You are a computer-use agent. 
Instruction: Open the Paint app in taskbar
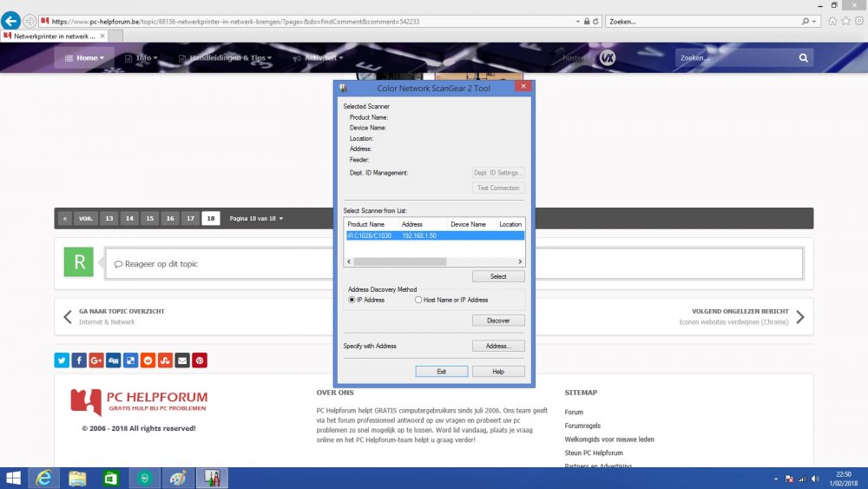[178, 478]
